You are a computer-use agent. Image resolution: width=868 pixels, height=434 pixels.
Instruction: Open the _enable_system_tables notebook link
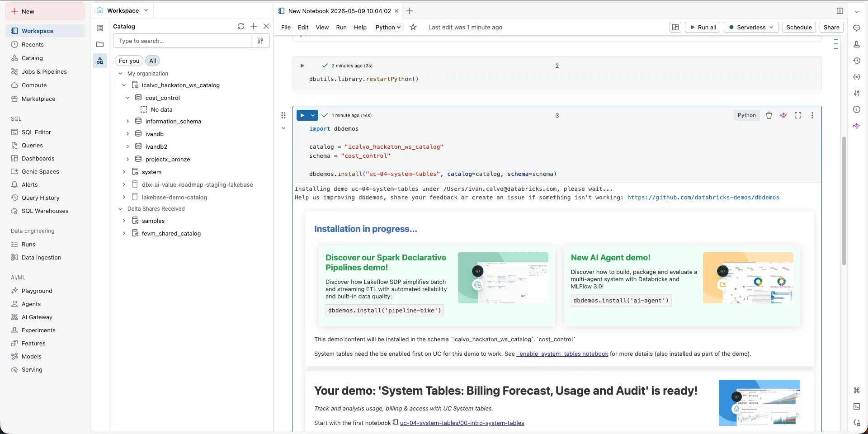click(x=562, y=354)
